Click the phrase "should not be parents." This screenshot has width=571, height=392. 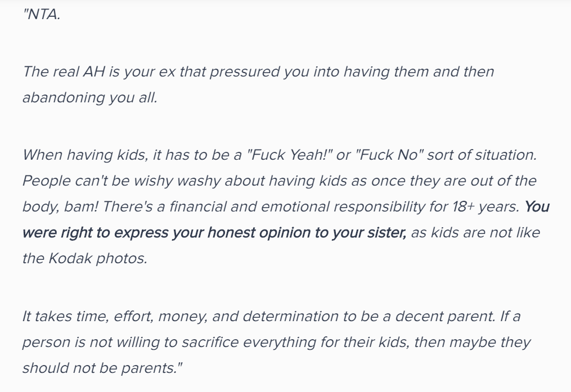click(x=102, y=368)
